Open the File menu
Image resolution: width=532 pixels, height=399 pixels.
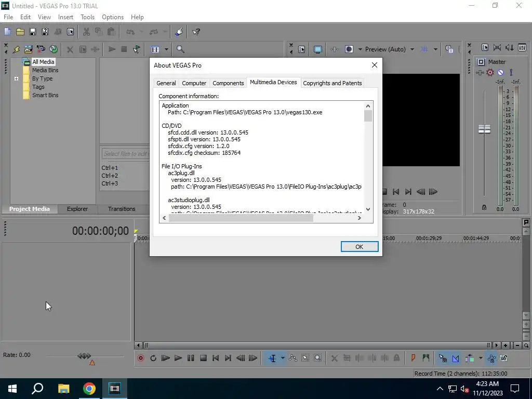coord(8,17)
